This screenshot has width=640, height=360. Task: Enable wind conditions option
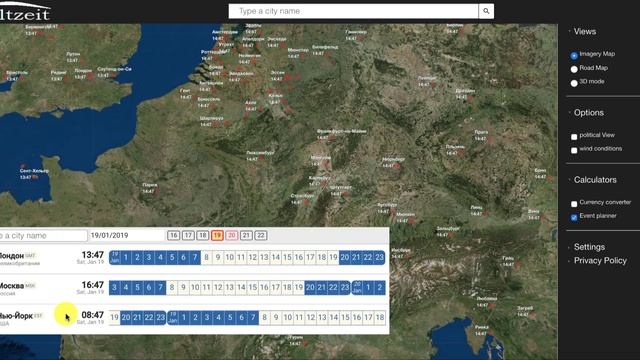pyautogui.click(x=574, y=150)
